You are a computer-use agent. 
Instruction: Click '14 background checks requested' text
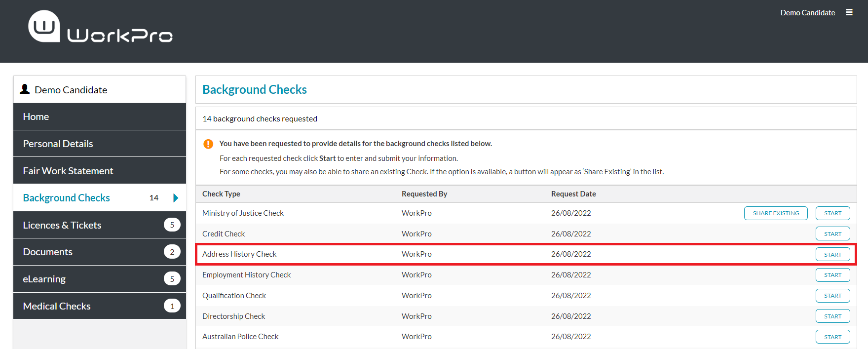point(260,119)
